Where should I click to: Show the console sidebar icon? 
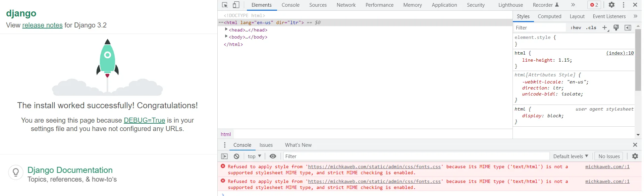(x=224, y=156)
